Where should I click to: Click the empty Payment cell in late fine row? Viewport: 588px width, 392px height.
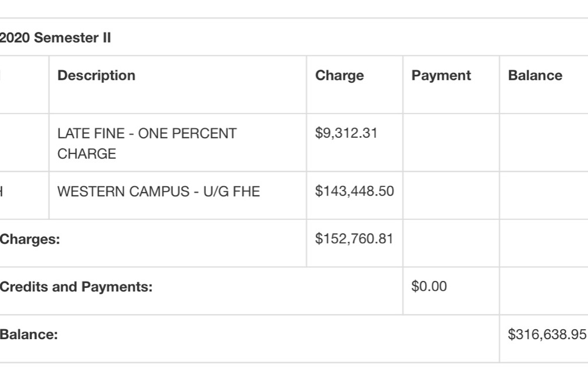pyautogui.click(x=451, y=142)
